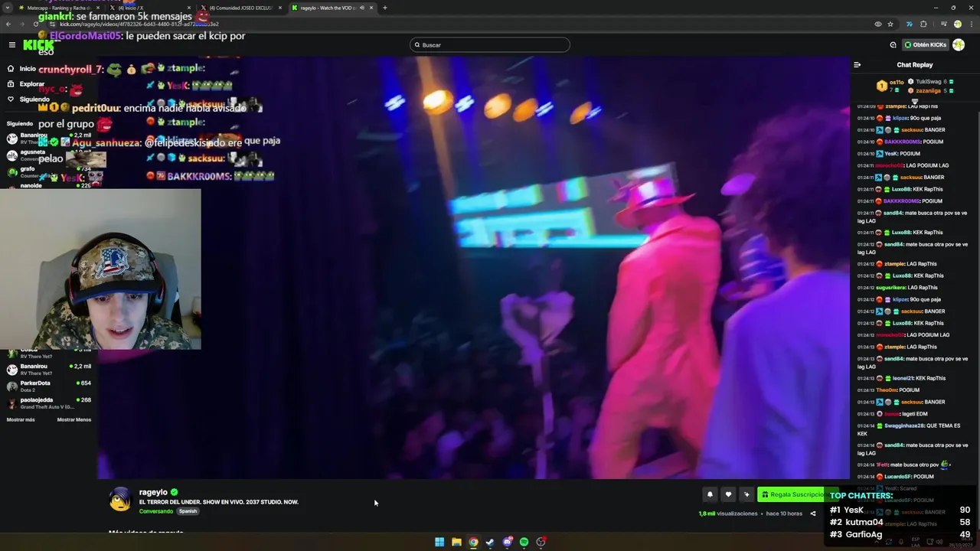The height and width of the screenshot is (551, 980).
Task: Click the share icon under the video
Action: click(x=813, y=514)
